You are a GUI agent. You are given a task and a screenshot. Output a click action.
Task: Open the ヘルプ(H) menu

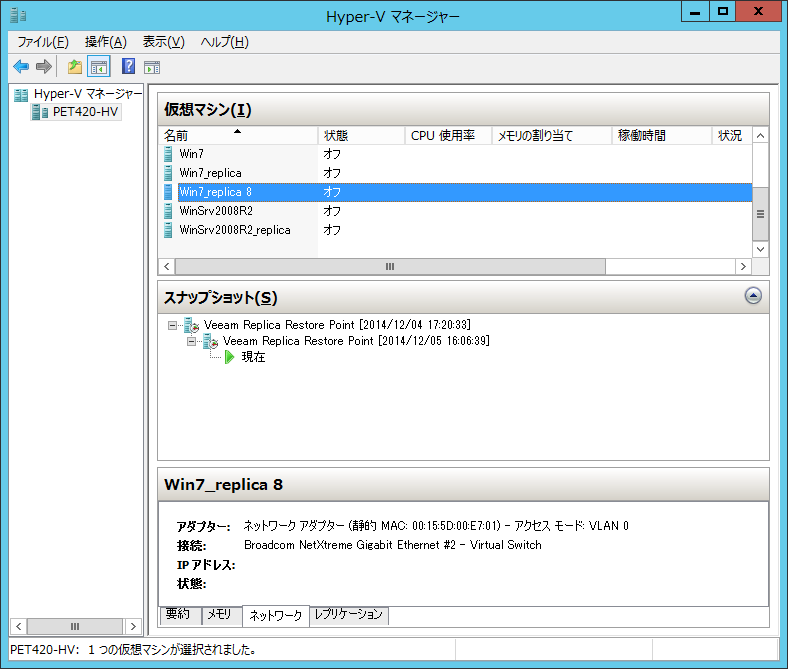click(x=225, y=42)
